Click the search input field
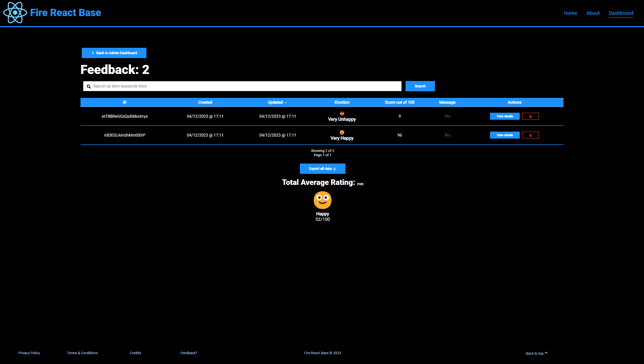Image resolution: width=644 pixels, height=364 pixels. coord(243,86)
